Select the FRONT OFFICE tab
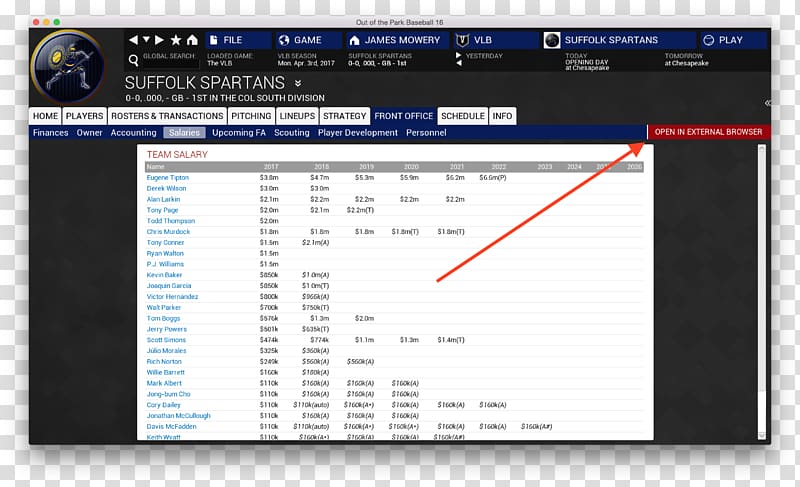This screenshot has height=487, width=800. [x=404, y=116]
